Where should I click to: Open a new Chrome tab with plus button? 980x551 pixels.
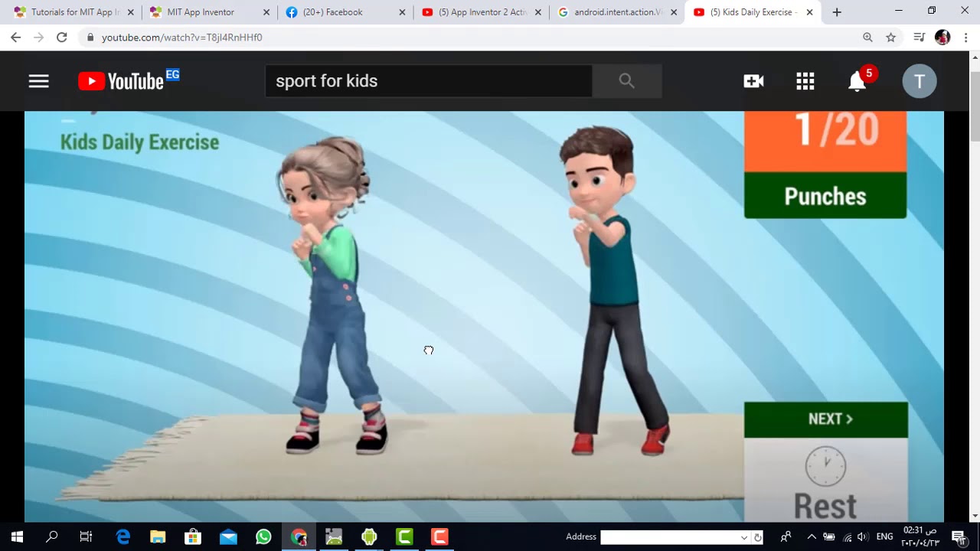[x=837, y=12]
